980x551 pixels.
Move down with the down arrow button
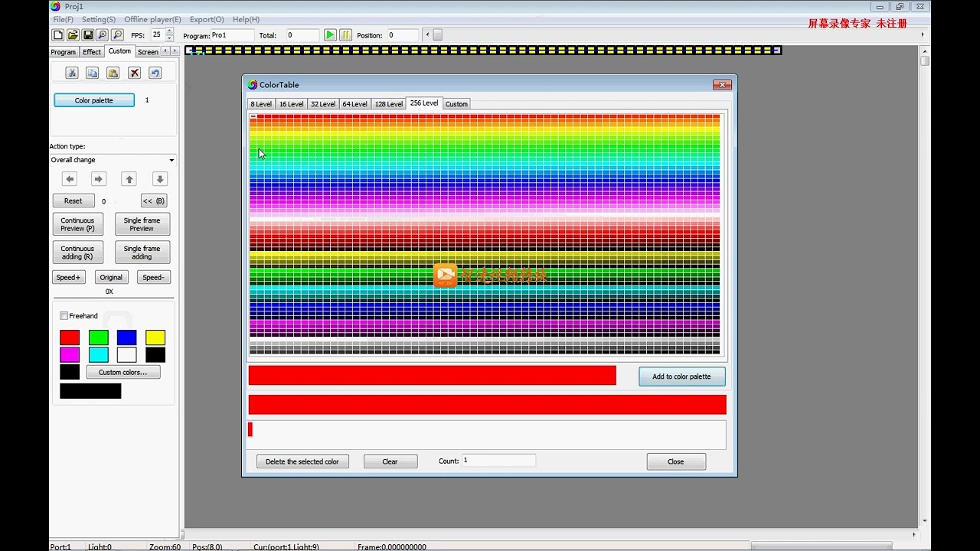pos(159,179)
